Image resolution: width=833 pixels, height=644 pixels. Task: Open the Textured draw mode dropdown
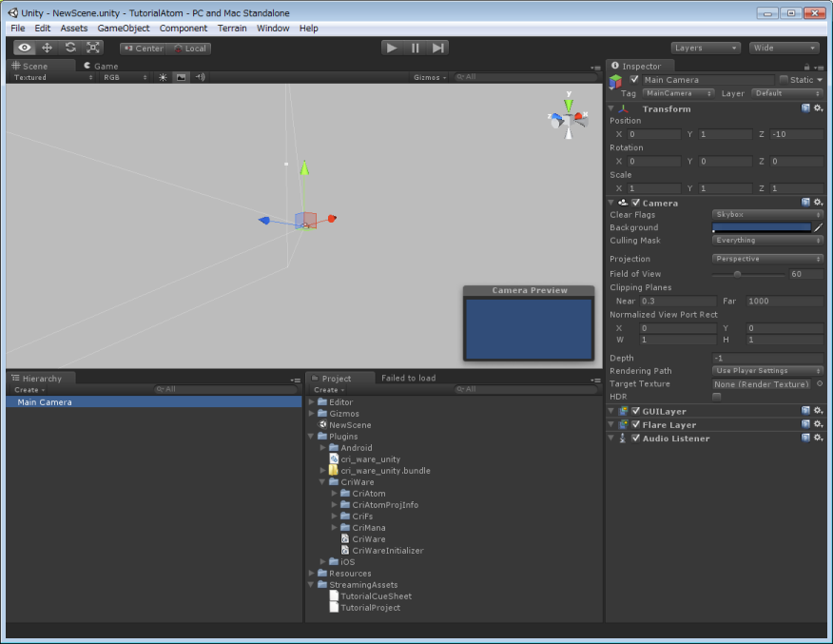click(x=53, y=78)
